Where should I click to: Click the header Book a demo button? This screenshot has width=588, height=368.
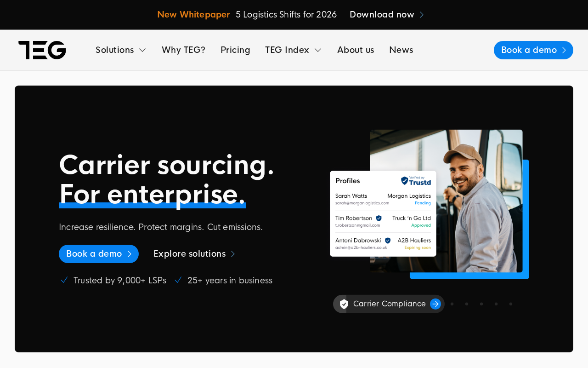click(x=533, y=50)
